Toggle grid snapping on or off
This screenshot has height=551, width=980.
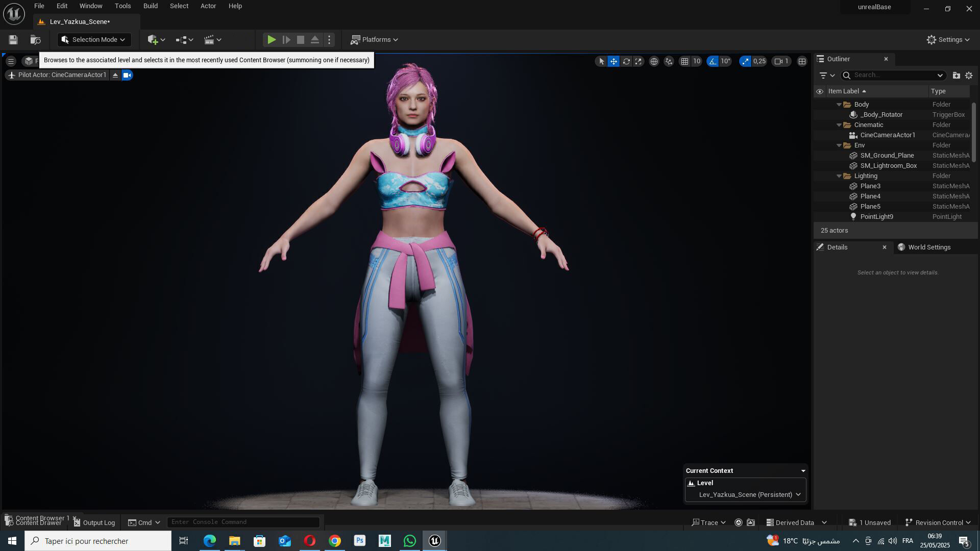click(x=685, y=61)
